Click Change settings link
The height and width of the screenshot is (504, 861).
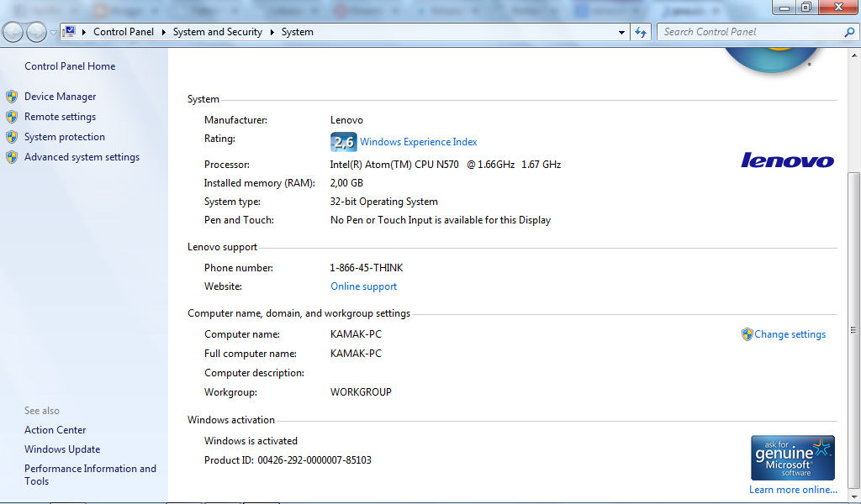[x=790, y=334]
